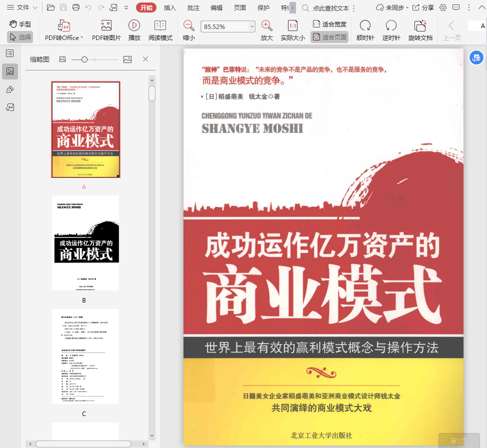Switch to the 编辑 tab
The image size is (487, 448).
pyautogui.click(x=216, y=8)
